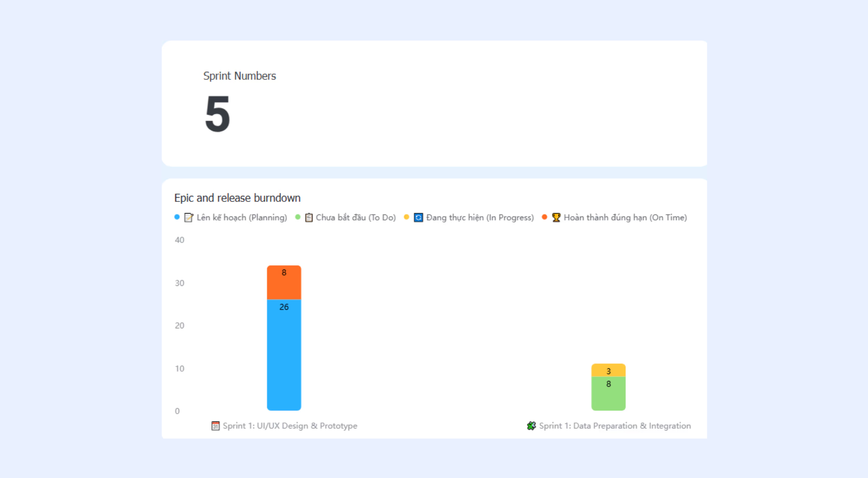Click the calendar icon beside UI/UX Design & Prototype
868x478 pixels.
(215, 426)
